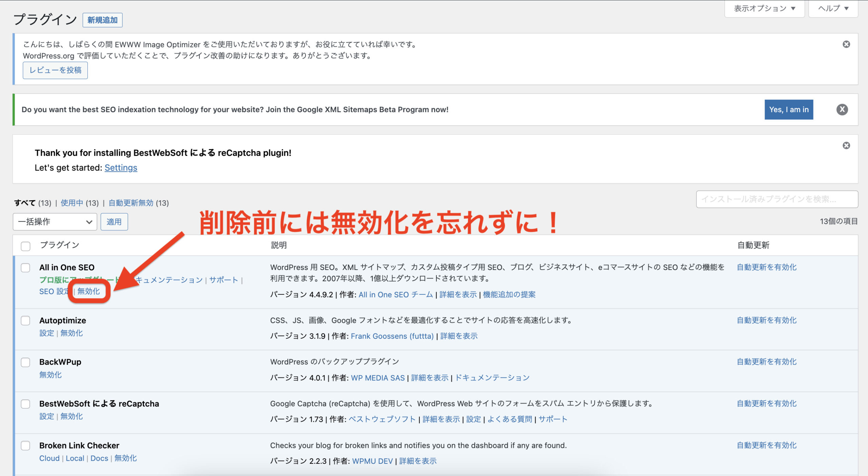Open the 一括操作 bulk actions dropdown
The height and width of the screenshot is (476, 868).
pos(55,222)
